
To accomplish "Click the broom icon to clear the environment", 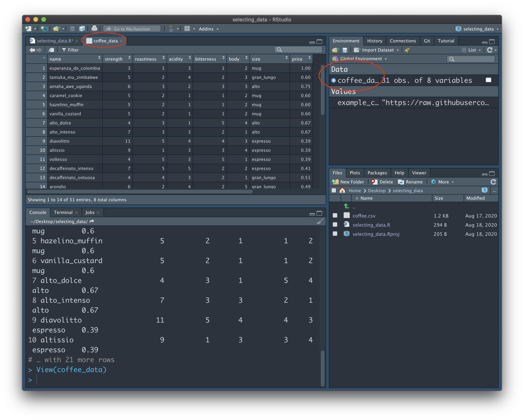I will [x=408, y=50].
